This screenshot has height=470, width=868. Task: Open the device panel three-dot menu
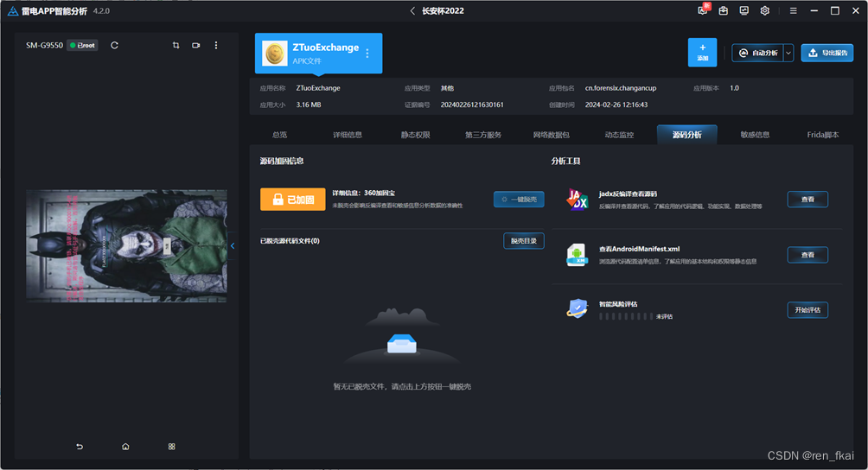click(216, 45)
